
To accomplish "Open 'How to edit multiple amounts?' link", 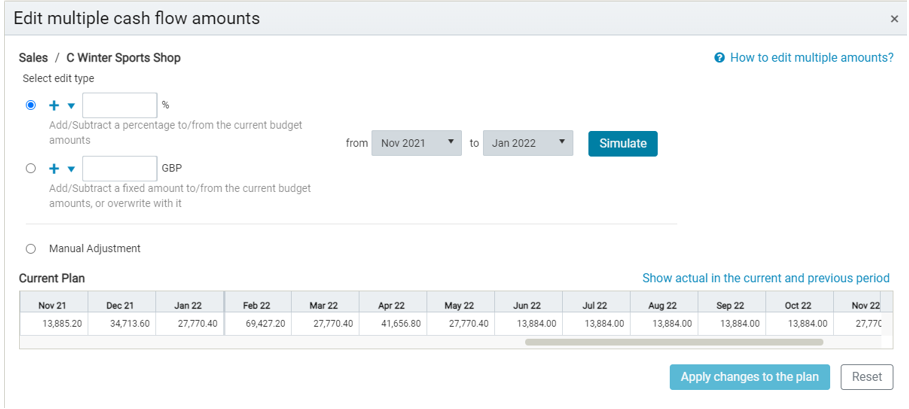I will coord(812,58).
